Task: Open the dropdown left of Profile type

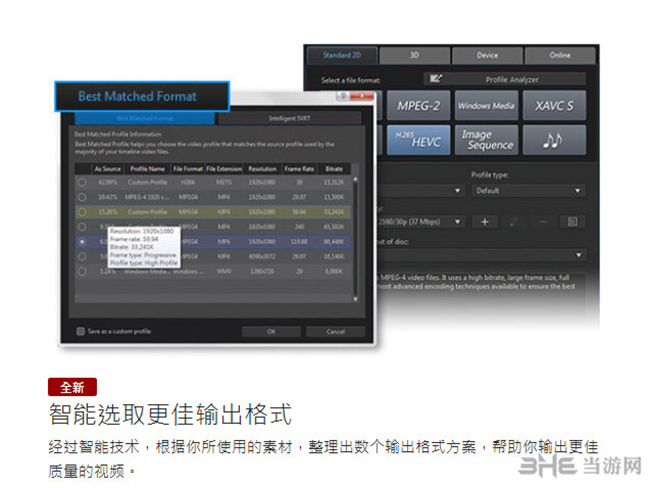Action: [420, 191]
